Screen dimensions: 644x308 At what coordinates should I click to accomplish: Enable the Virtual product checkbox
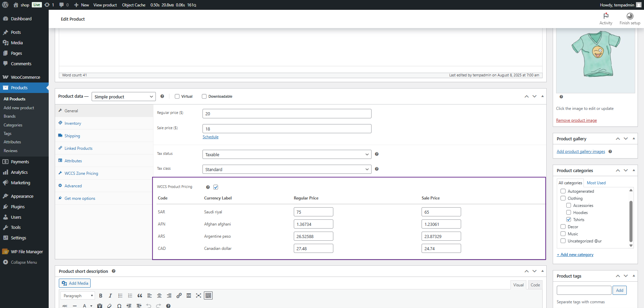(177, 96)
